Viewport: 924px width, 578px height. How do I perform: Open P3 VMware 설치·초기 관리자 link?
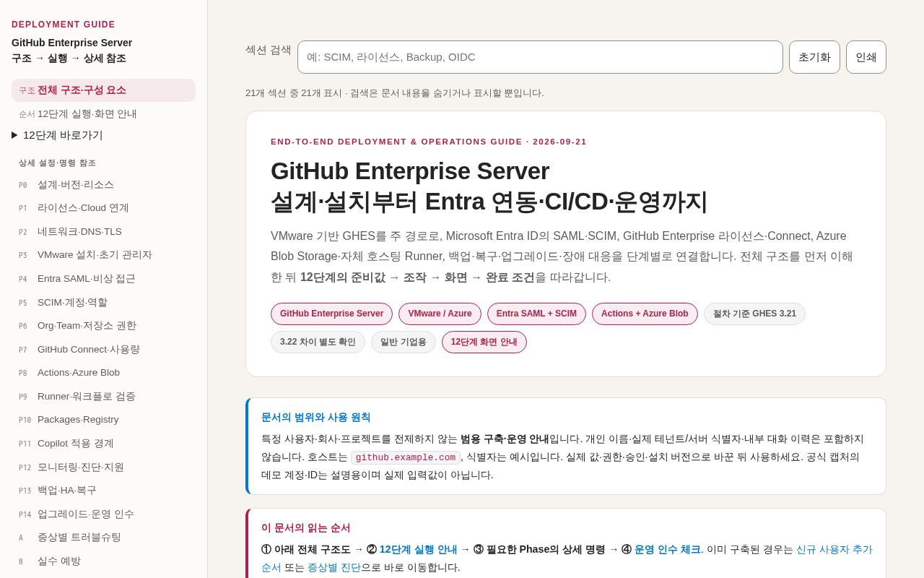click(x=103, y=255)
